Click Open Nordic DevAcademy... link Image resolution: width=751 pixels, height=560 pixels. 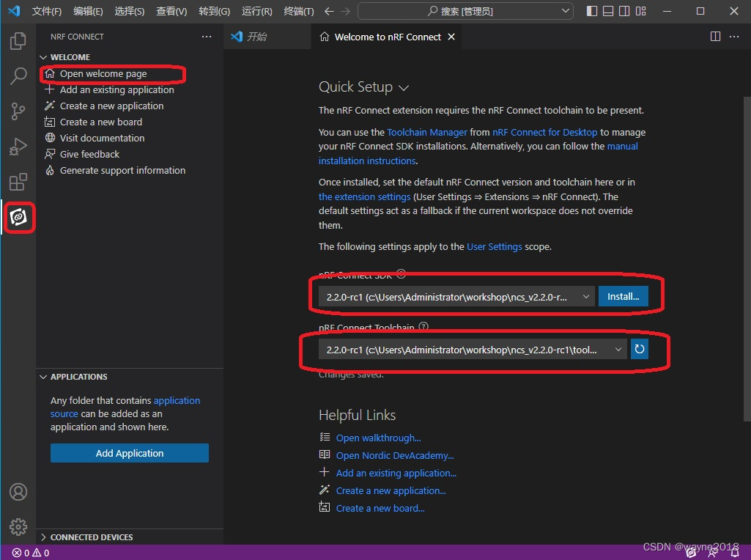click(x=395, y=456)
